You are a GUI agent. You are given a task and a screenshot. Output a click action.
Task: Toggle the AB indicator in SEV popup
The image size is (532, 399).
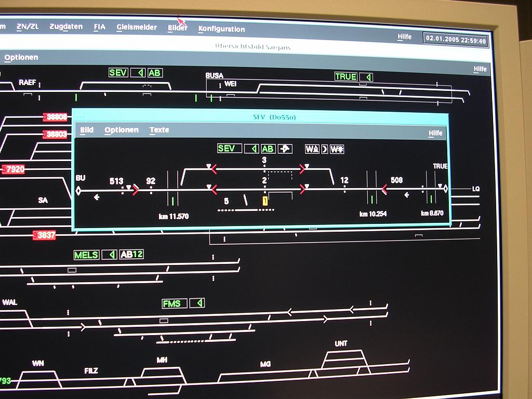[x=268, y=149]
